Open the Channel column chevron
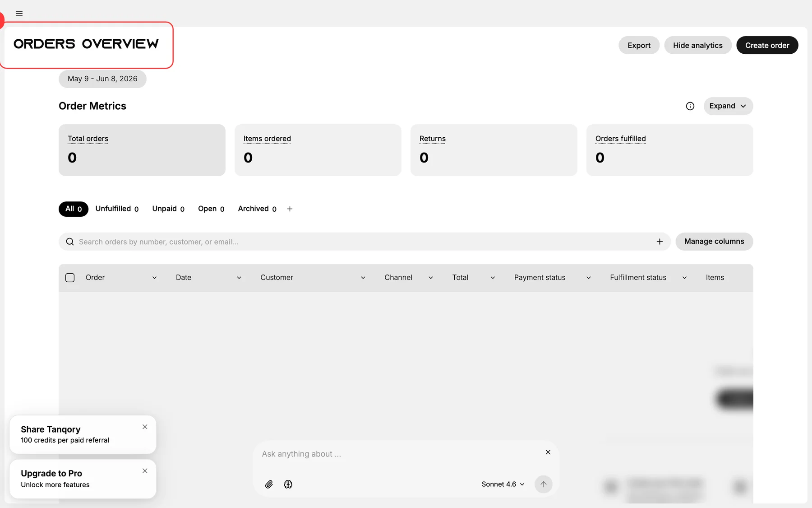The image size is (812, 508). click(x=430, y=278)
